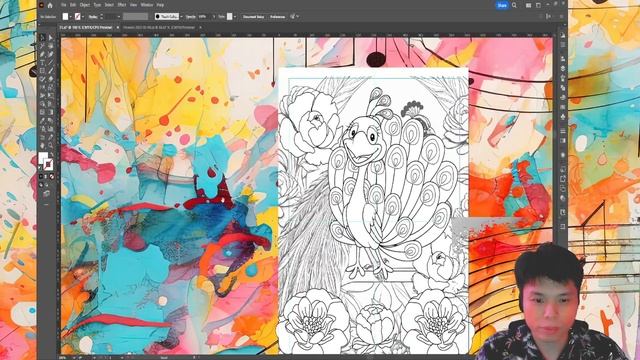
Task: Open the Edit menu
Action: (73, 5)
